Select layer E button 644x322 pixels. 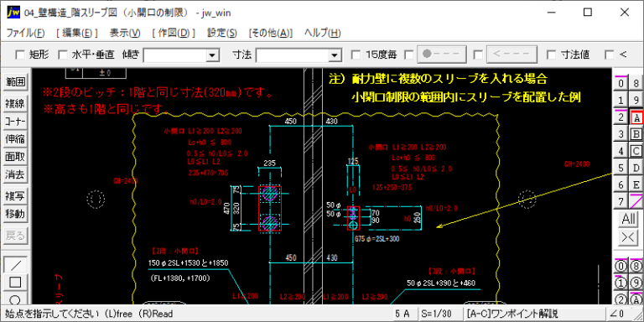[636, 184]
